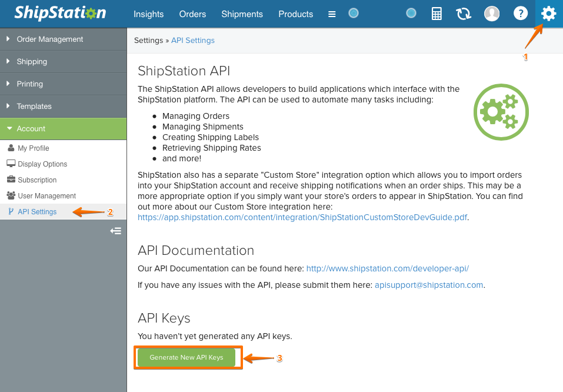Open the developer-api documentation link
The width and height of the screenshot is (563, 392).
[388, 268]
